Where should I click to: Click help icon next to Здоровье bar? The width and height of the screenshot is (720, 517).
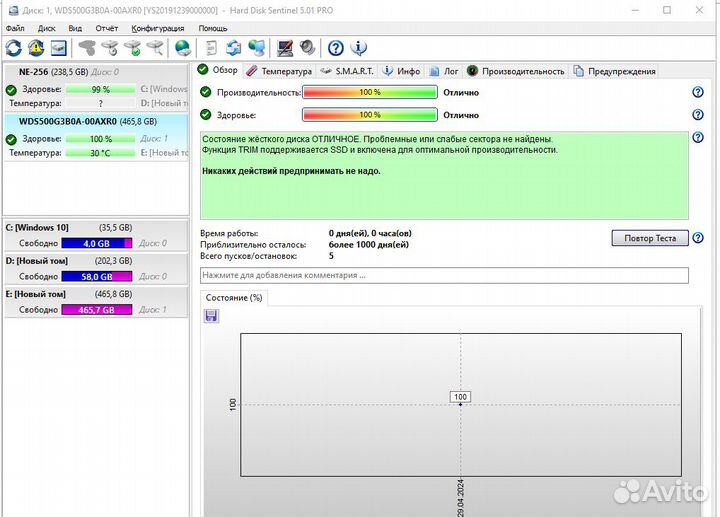(x=698, y=114)
